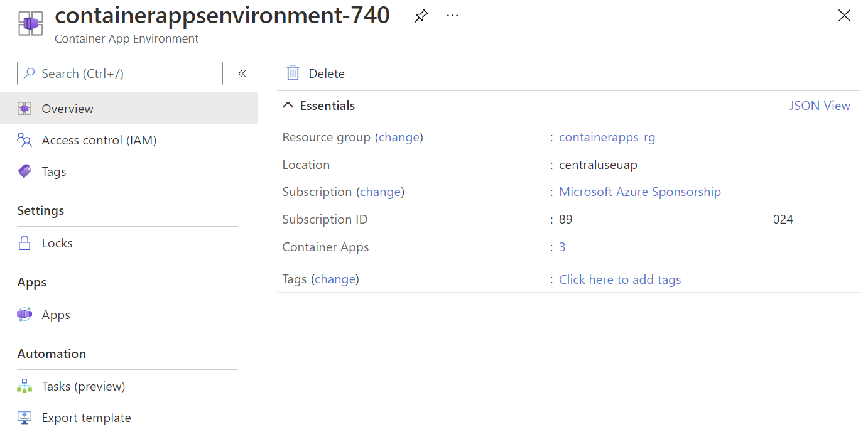The width and height of the screenshot is (868, 444).
Task: Click the purple Tags icon
Action: (x=24, y=171)
